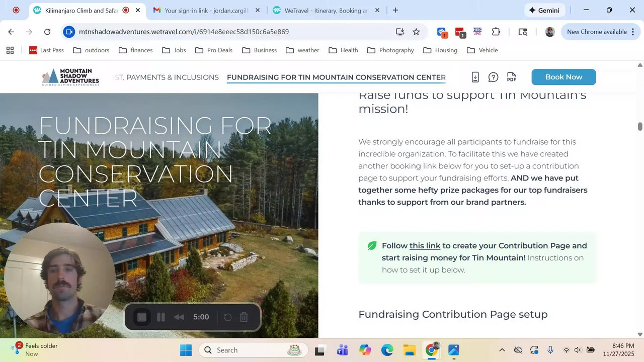Open Microsoft Teams from taskbar
The height and width of the screenshot is (362, 644).
(343, 350)
